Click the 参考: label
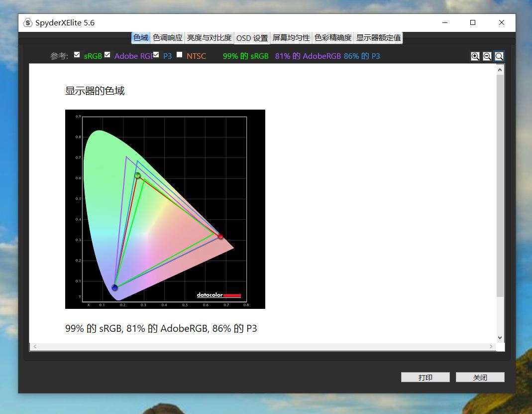 click(x=59, y=56)
